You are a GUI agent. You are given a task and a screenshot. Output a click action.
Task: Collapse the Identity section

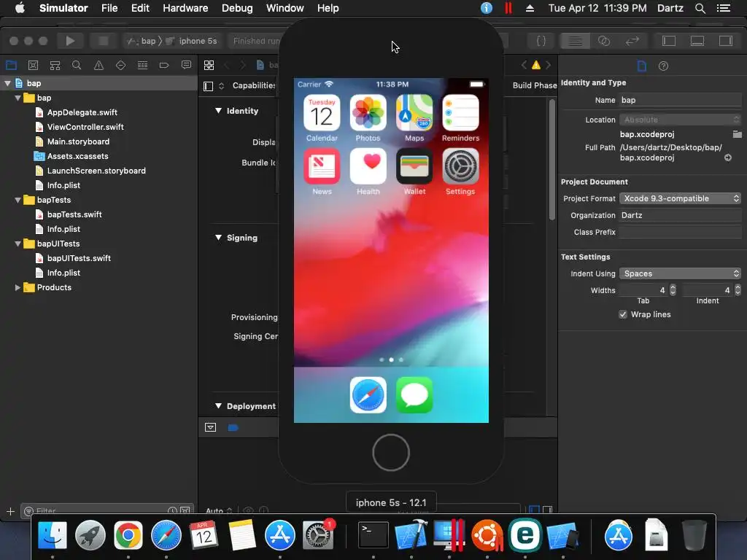(218, 111)
